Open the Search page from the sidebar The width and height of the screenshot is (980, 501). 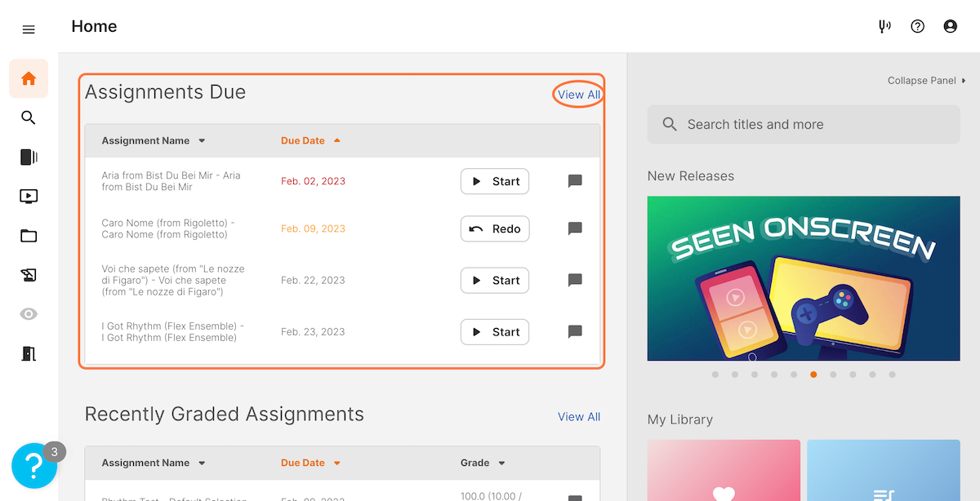pos(29,117)
